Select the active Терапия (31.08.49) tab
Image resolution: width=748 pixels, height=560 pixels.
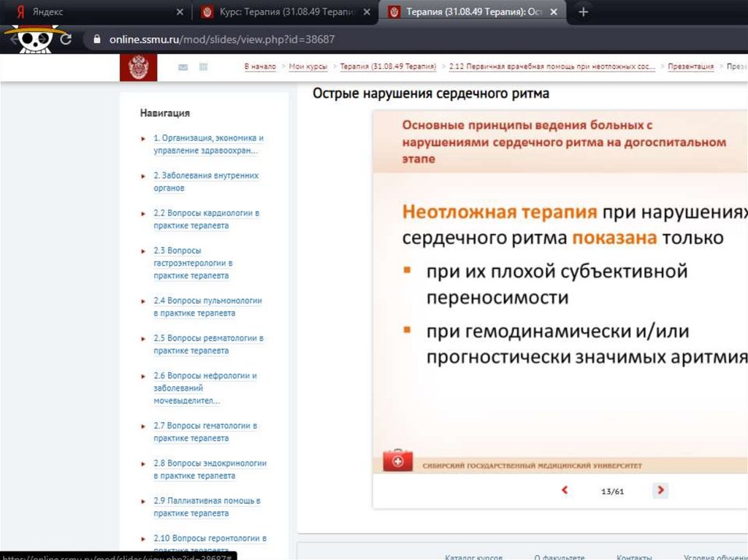pyautogui.click(x=473, y=12)
